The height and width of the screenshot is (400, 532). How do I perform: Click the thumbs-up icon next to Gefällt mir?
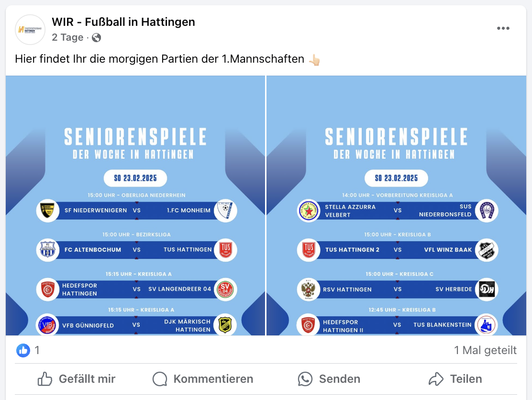coord(45,379)
